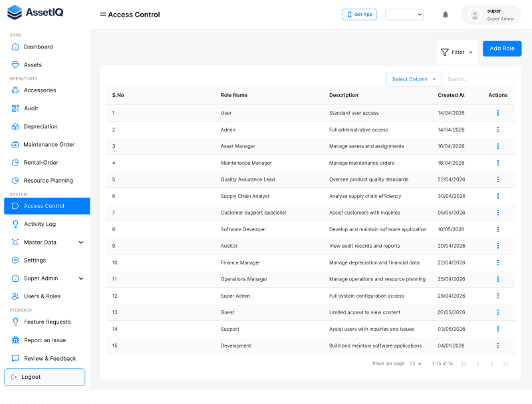Open actions menu for Software Developer role

tap(497, 229)
